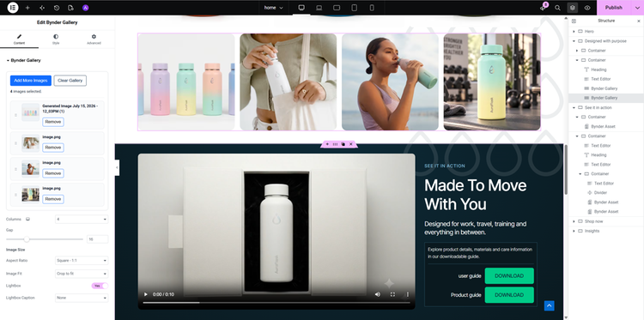The width and height of the screenshot is (644, 320).
Task: Open the home page selector dropdown
Action: coord(274,8)
